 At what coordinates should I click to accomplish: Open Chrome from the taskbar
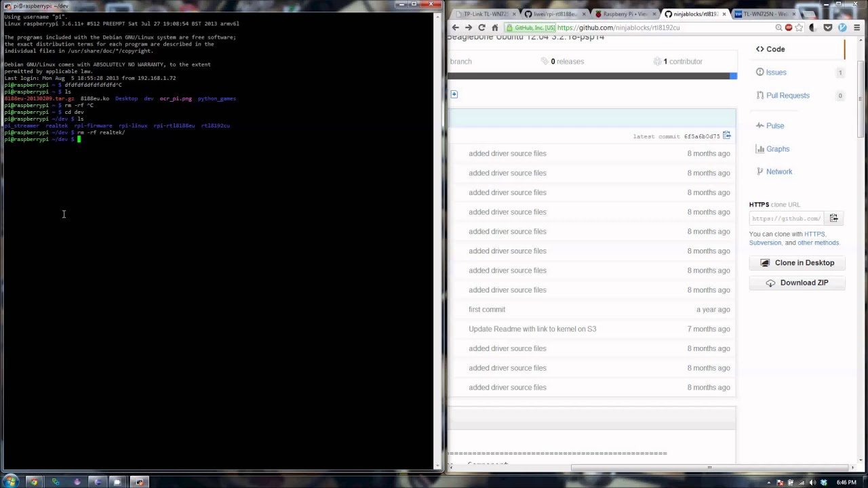34,482
